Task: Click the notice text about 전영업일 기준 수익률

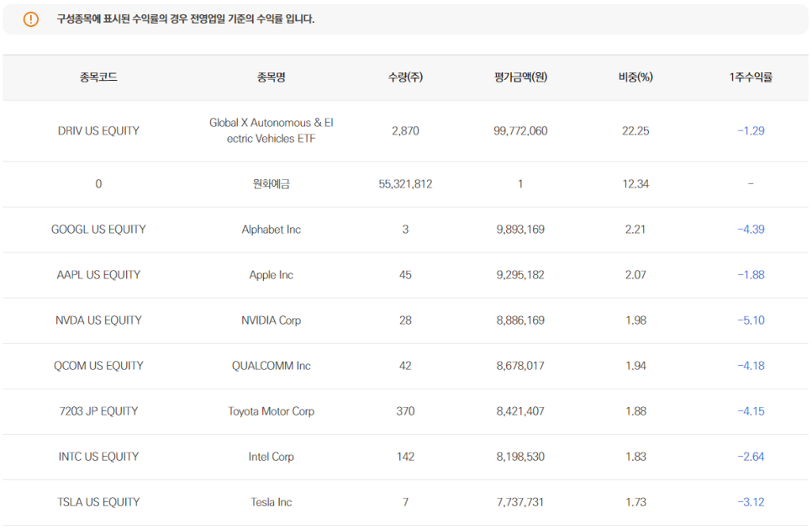Action: pyautogui.click(x=186, y=19)
